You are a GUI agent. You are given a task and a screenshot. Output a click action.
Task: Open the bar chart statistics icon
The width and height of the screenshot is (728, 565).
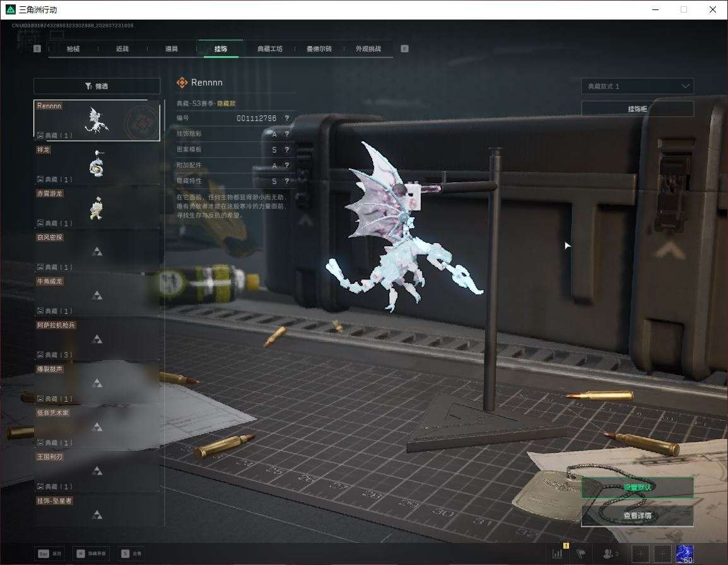(558, 554)
